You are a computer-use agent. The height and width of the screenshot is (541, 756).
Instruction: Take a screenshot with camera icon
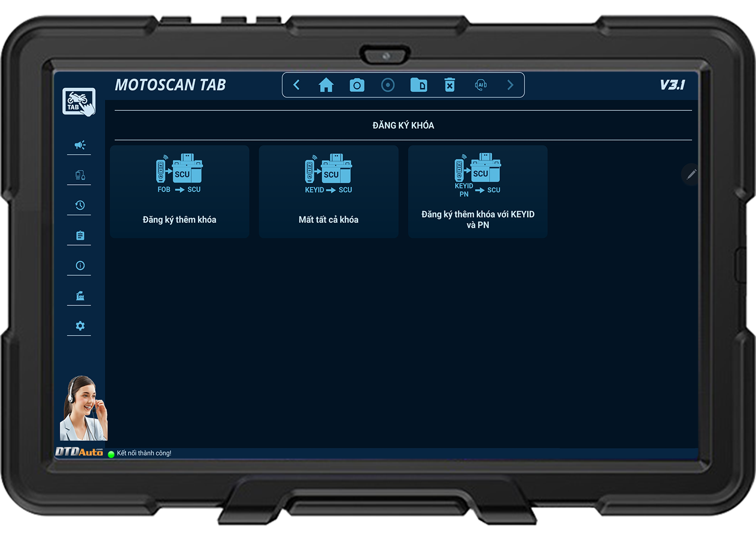click(x=357, y=85)
